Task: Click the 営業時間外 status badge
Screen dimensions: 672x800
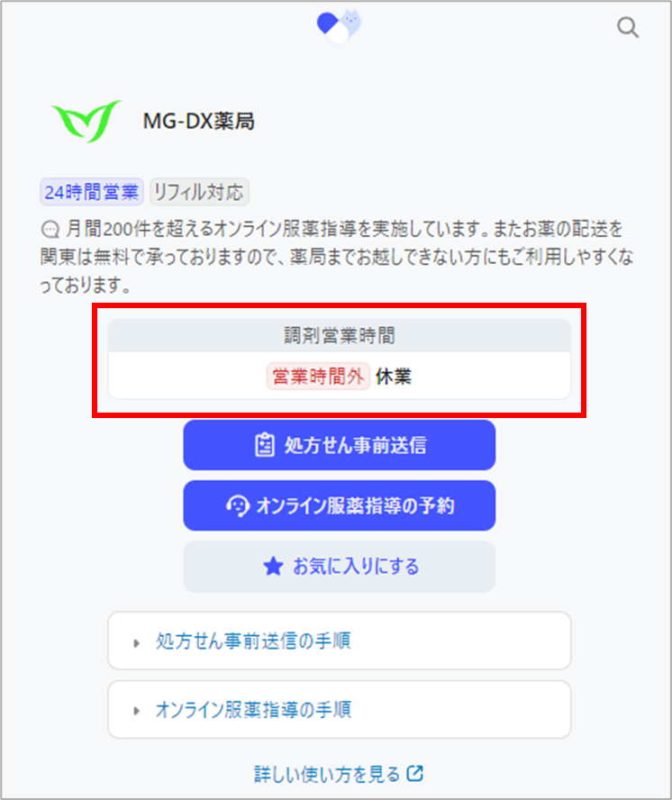Action: (x=318, y=377)
